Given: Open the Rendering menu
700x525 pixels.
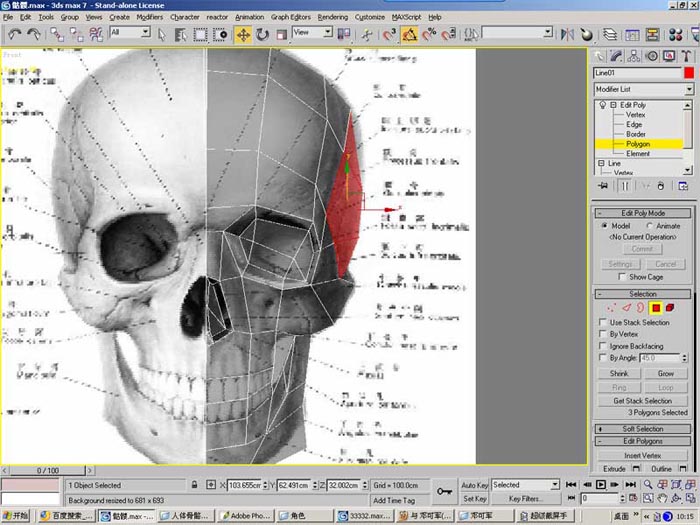Looking at the screenshot, I should (x=333, y=17).
